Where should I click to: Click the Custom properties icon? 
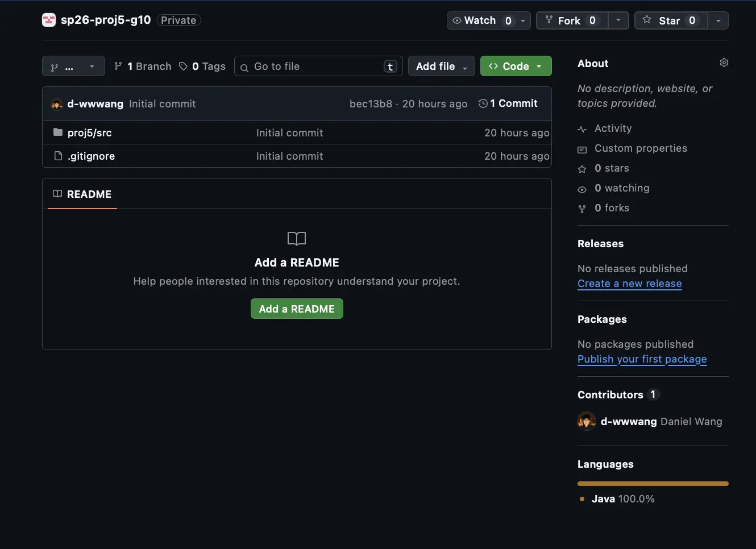[581, 149]
